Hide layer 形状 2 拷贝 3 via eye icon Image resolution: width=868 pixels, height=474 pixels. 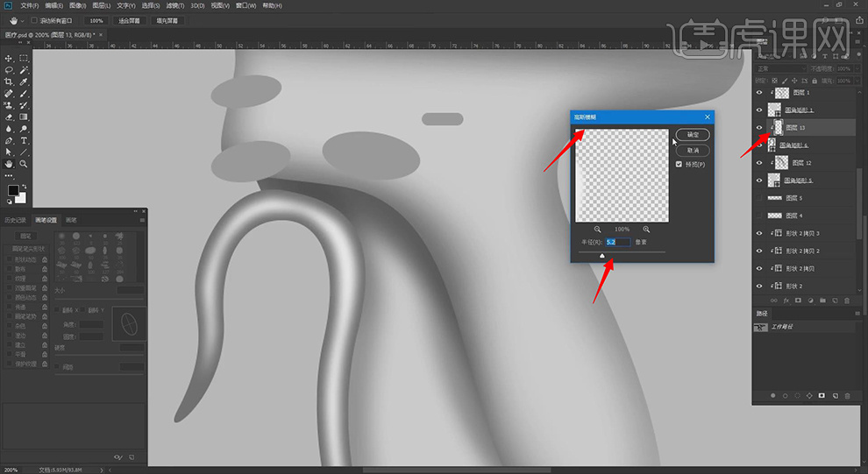(759, 233)
